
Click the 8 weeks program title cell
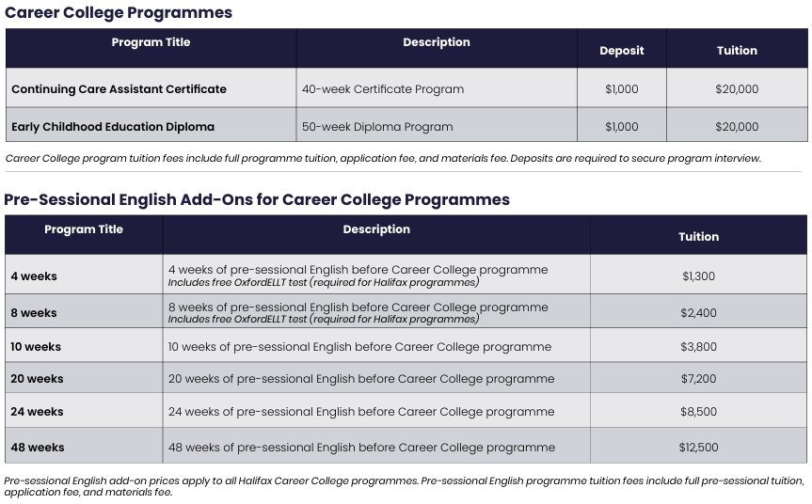point(34,313)
